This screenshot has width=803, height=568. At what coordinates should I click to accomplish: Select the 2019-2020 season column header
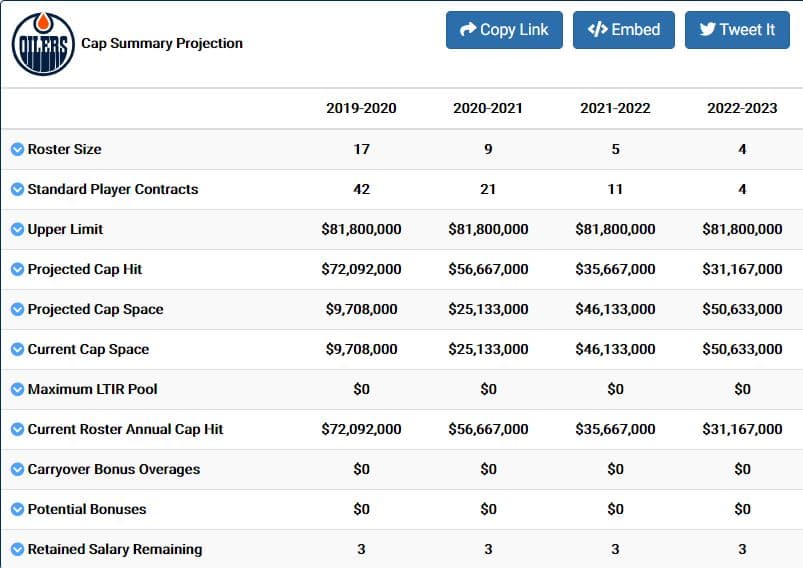pos(361,108)
